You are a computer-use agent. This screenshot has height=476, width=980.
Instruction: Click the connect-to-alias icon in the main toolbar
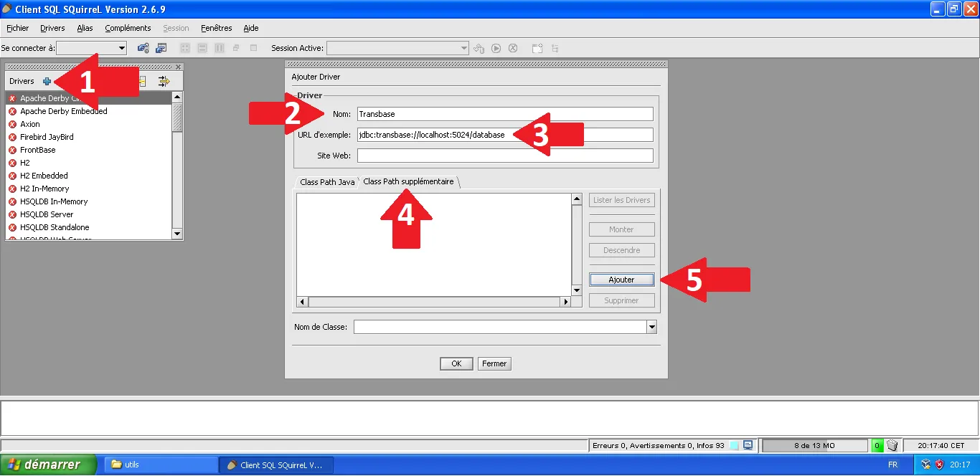point(142,48)
